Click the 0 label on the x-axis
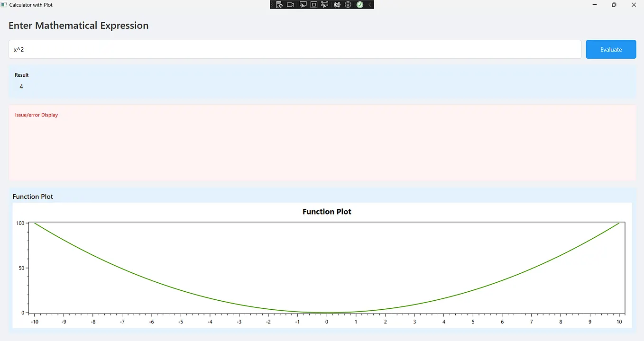644x341 pixels. [x=326, y=322]
